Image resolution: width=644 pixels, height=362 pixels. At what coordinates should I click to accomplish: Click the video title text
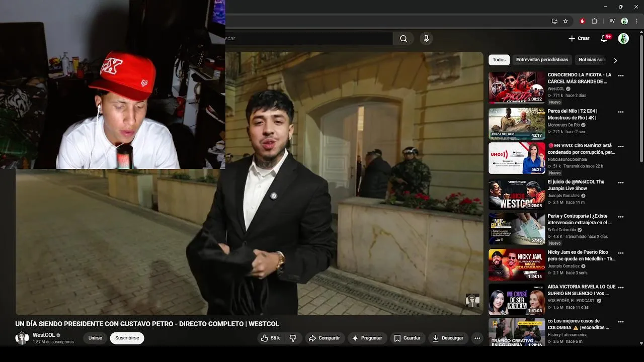coord(147,324)
